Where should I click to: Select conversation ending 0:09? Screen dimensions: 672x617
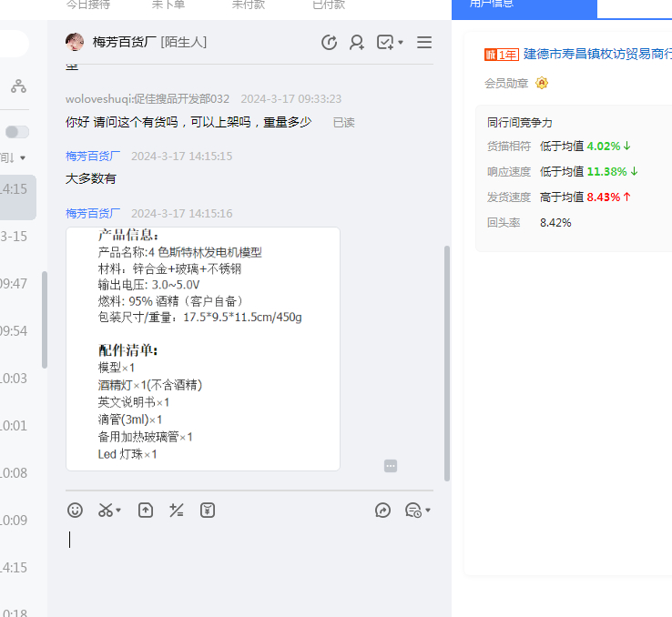[18, 521]
